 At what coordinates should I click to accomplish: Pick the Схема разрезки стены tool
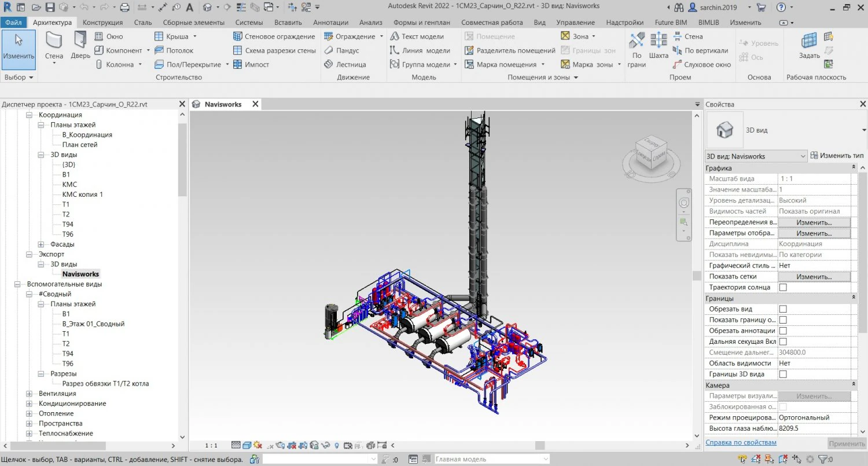[x=274, y=50]
